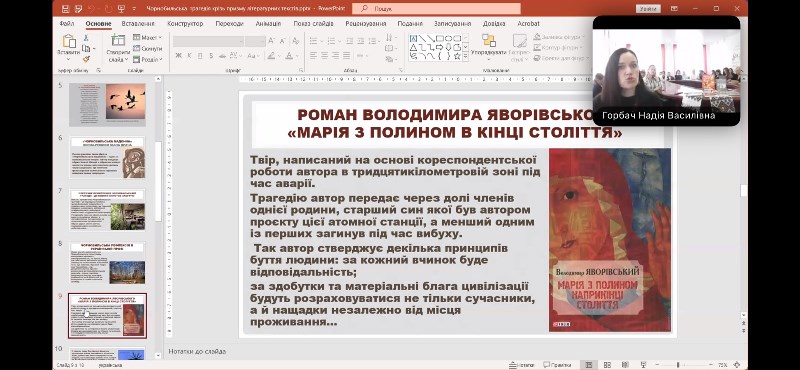This screenshot has width=800, height=370.
Task: Select the Text Box shape in shapes gallery
Action: pos(414,38)
